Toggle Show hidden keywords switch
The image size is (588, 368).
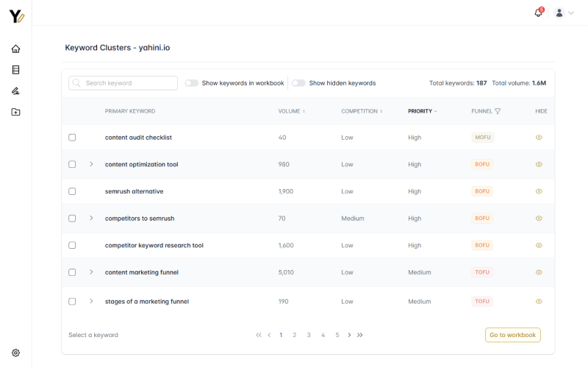(298, 83)
